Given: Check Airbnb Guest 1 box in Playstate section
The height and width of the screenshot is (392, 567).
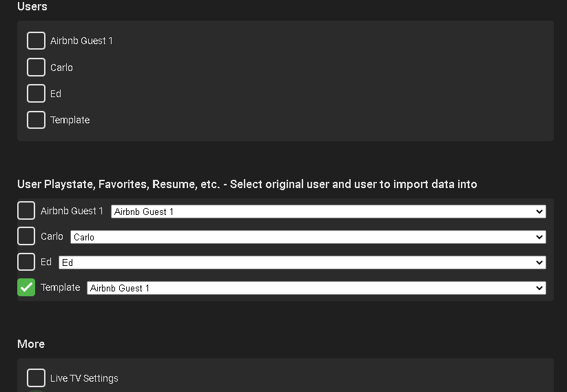Looking at the screenshot, I should click(26, 211).
